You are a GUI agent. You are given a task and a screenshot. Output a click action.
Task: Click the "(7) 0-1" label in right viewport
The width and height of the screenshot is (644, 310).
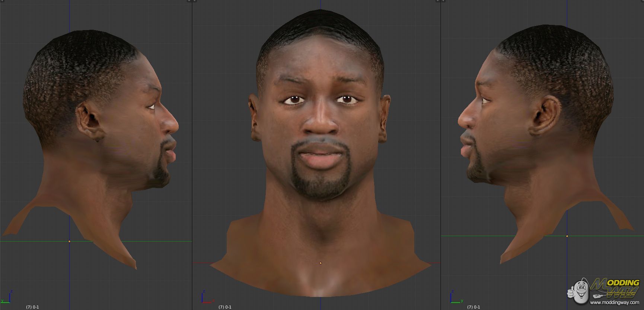(x=474, y=307)
